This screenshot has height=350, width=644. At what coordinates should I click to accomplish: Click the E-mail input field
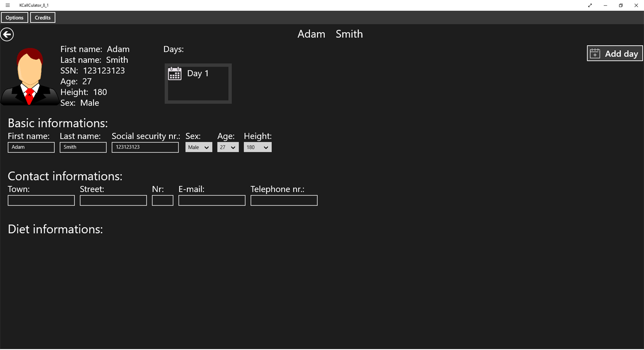click(212, 201)
